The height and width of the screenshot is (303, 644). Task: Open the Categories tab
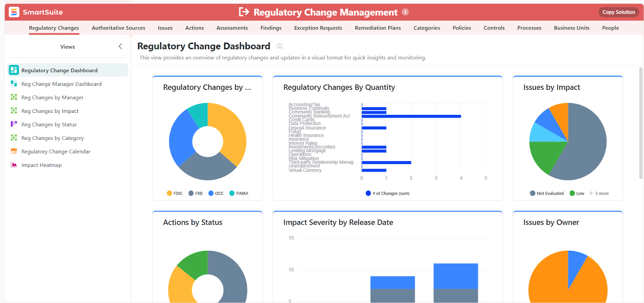coord(427,28)
